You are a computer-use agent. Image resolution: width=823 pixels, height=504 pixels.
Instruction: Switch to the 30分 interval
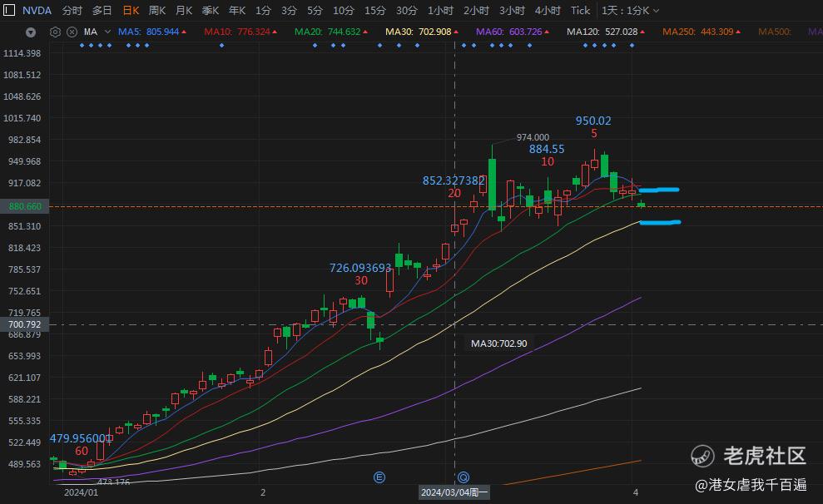point(406,11)
